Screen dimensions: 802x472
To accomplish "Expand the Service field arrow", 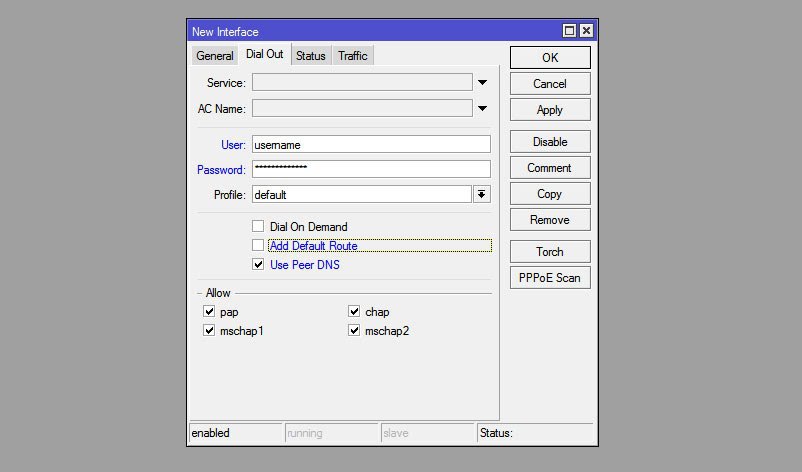I will (x=482, y=82).
